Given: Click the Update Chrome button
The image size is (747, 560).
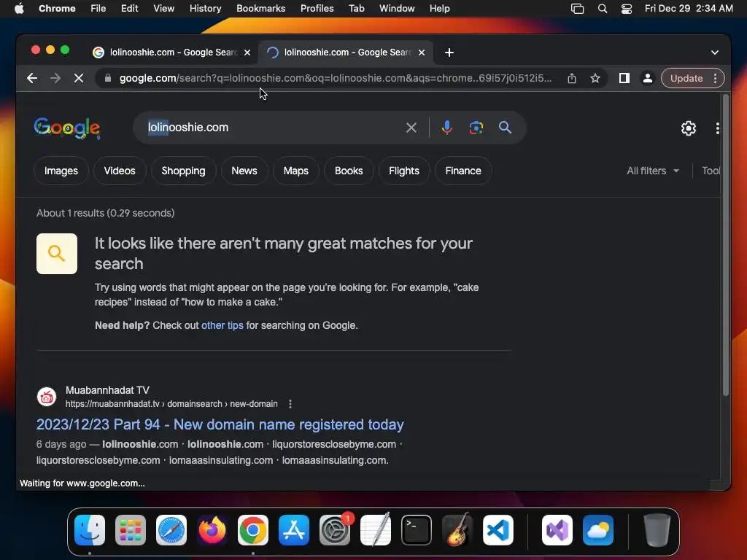Looking at the screenshot, I should (x=686, y=78).
